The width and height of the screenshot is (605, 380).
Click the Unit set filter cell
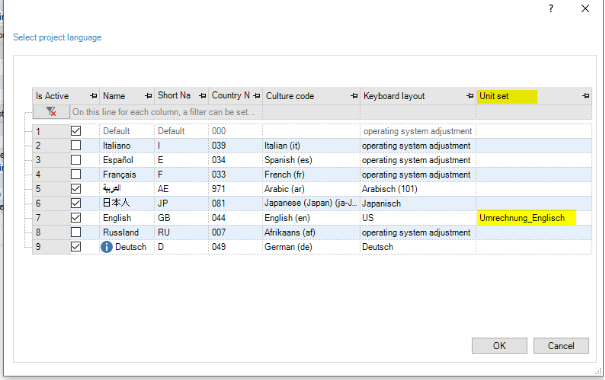coord(534,112)
